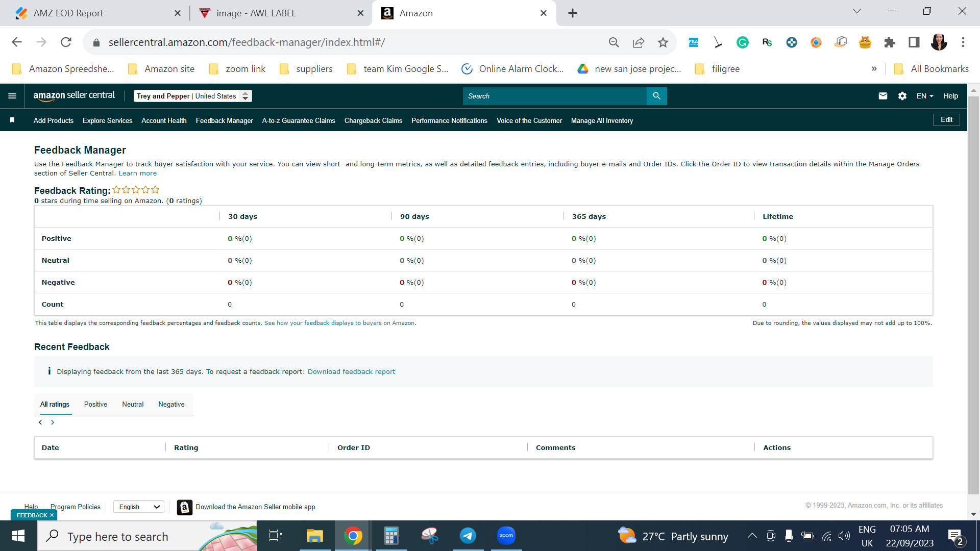The height and width of the screenshot is (551, 980).
Task: Click the bookmark flag icon in the nav bar
Action: [12, 120]
